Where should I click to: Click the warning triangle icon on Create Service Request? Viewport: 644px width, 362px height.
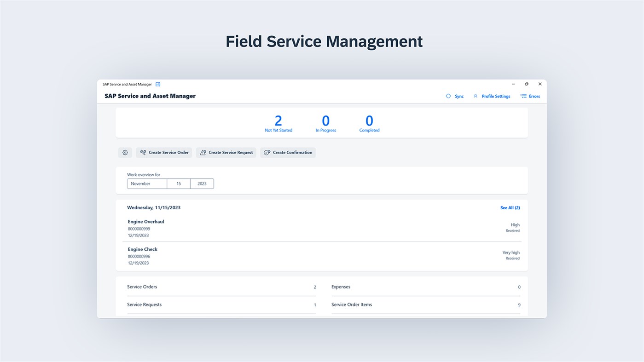pyautogui.click(x=203, y=152)
